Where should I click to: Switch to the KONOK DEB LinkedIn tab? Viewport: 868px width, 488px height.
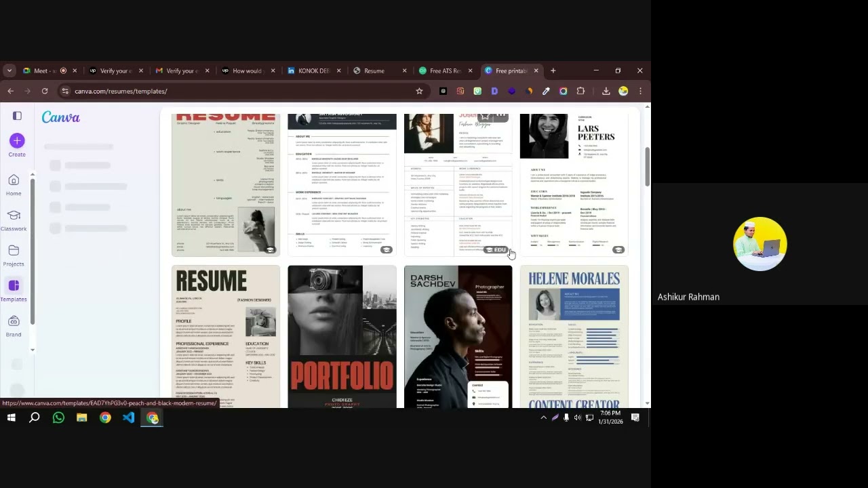pos(315,70)
